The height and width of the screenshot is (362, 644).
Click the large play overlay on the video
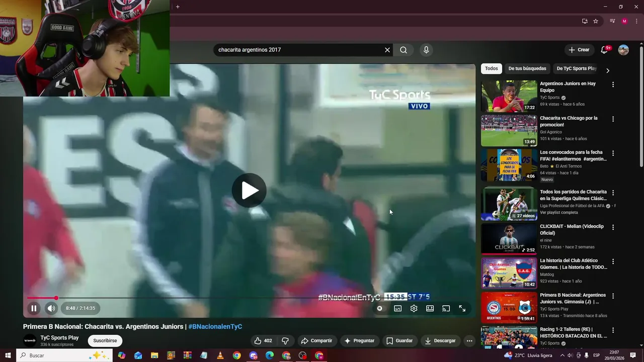click(249, 191)
